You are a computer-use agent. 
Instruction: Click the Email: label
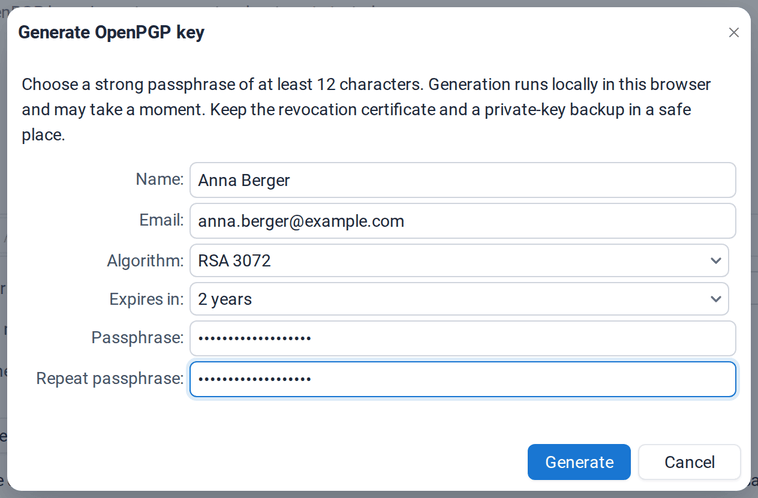(x=161, y=220)
